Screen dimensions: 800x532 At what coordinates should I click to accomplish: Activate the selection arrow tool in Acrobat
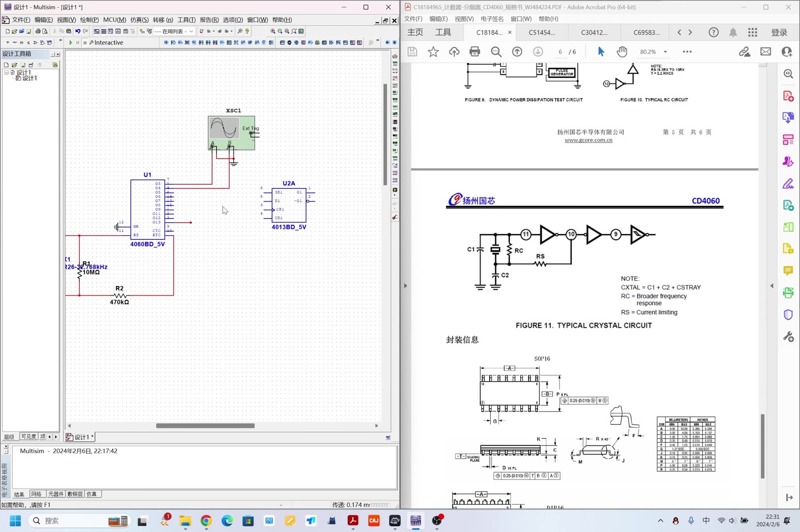click(600, 51)
